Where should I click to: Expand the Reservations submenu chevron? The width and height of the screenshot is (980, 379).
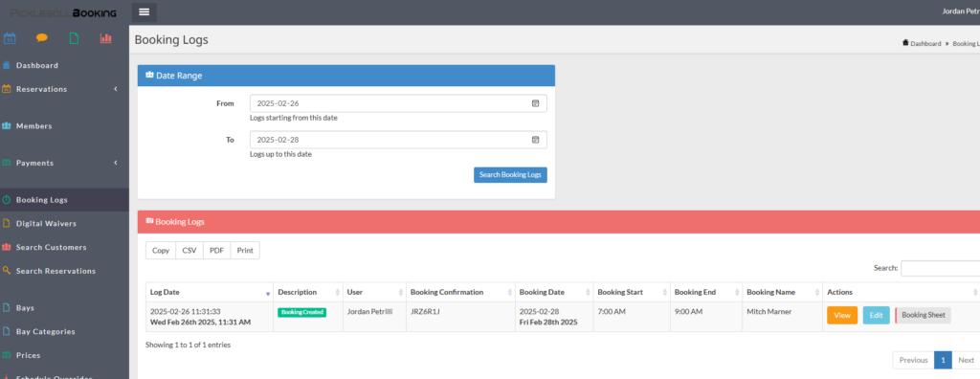(x=116, y=89)
